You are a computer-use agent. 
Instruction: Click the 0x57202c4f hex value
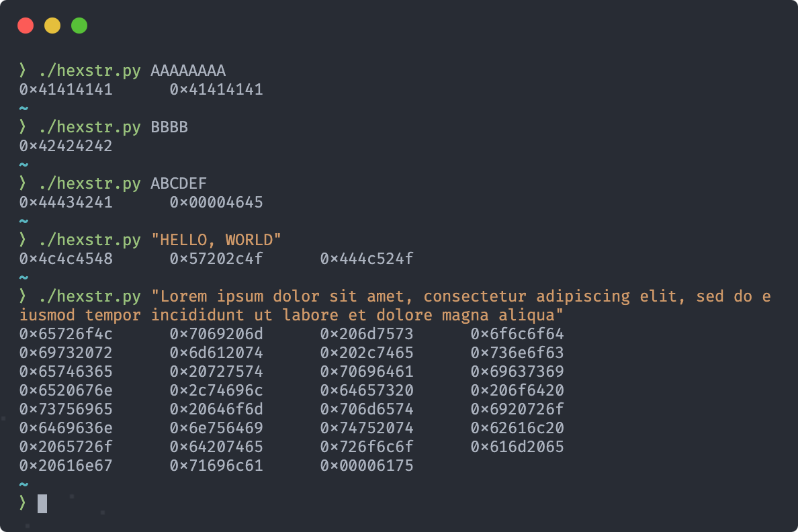(x=216, y=259)
